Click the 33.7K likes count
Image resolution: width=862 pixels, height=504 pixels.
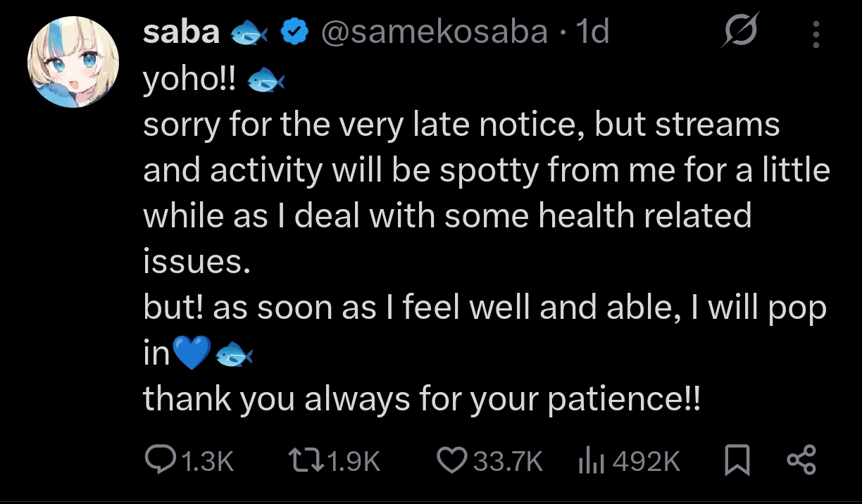[x=508, y=462]
